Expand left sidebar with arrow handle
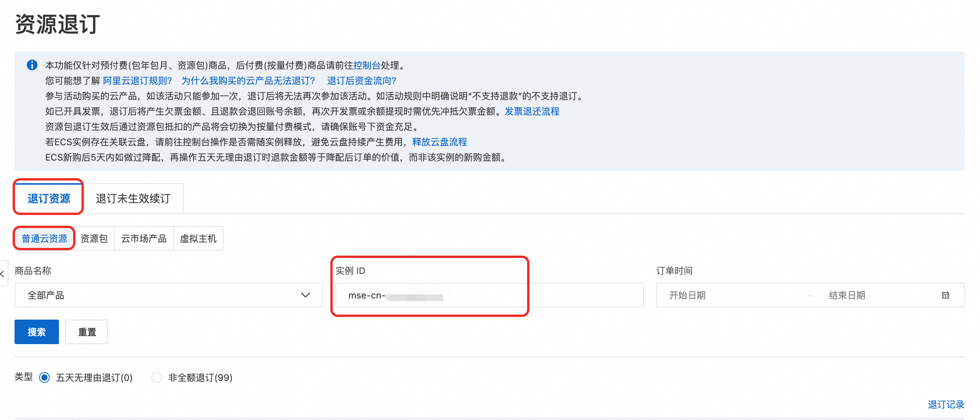The width and height of the screenshot is (980, 420). click(x=3, y=274)
